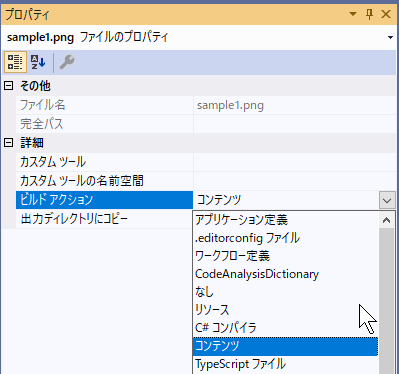Collapse the 詳細 category
The height and width of the screenshot is (374, 399).
(x=8, y=143)
